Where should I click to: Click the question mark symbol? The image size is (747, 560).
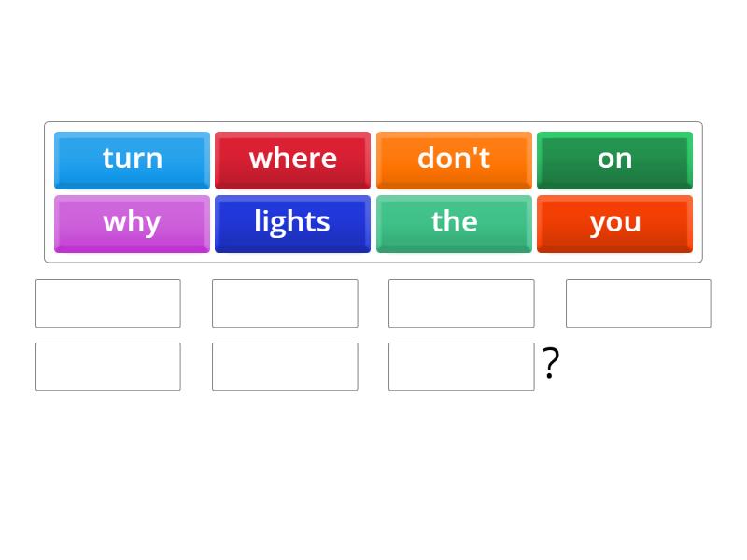coord(550,364)
